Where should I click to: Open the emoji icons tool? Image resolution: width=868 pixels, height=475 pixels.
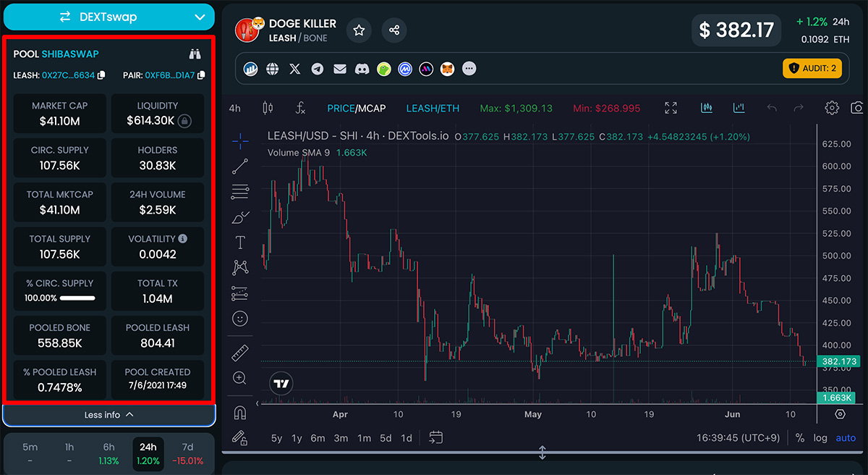pyautogui.click(x=240, y=319)
